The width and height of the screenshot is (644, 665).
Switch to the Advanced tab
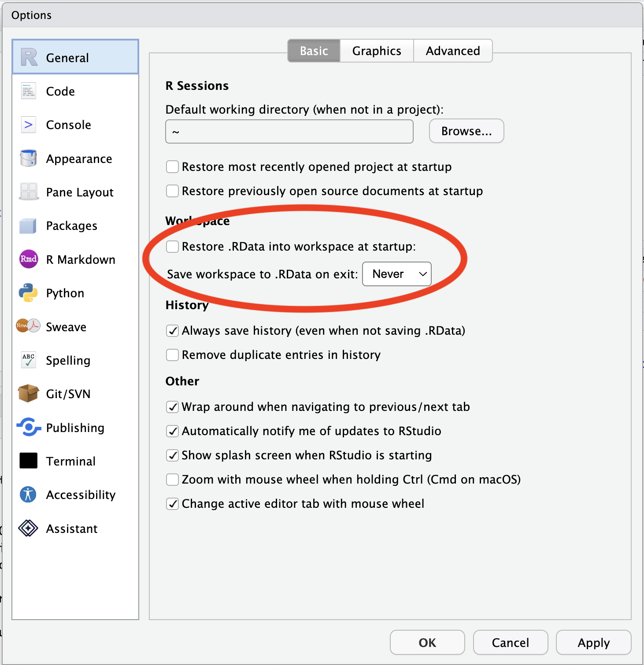(x=453, y=51)
